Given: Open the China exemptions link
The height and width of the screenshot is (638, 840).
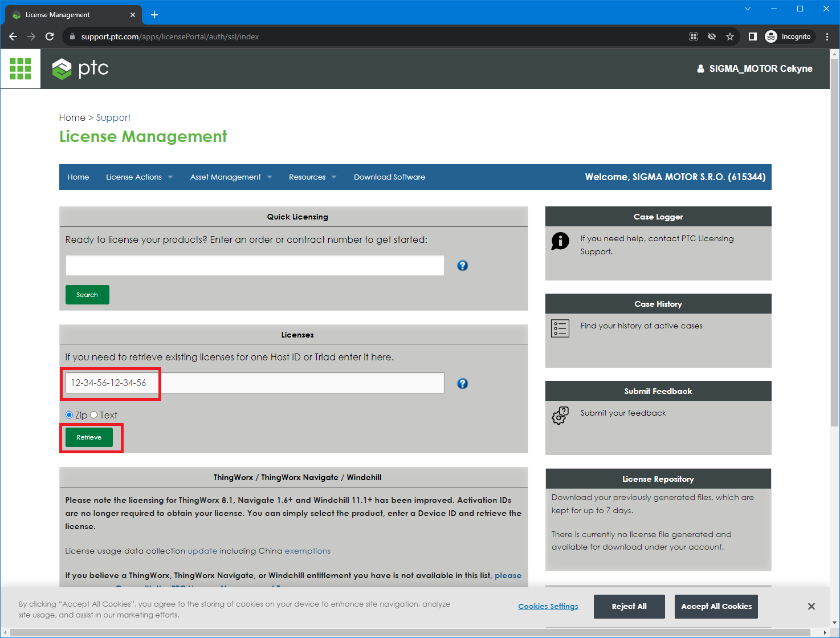Looking at the screenshot, I should (x=308, y=551).
